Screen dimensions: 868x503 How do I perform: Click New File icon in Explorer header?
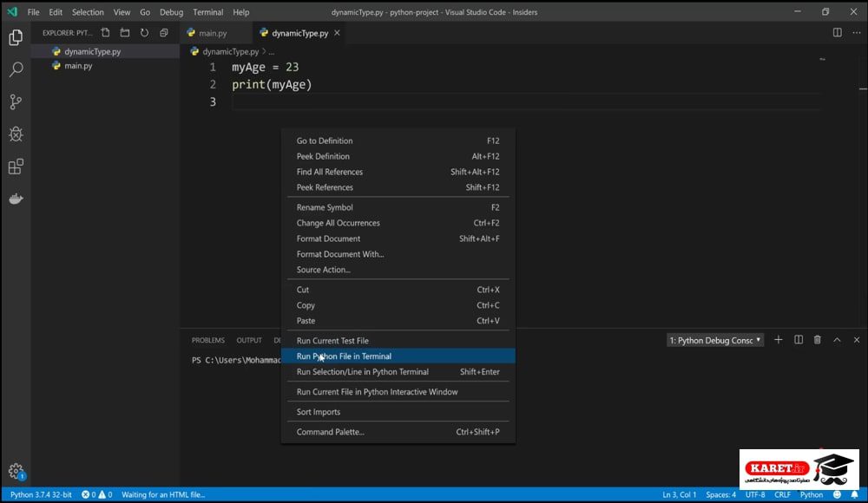105,33
